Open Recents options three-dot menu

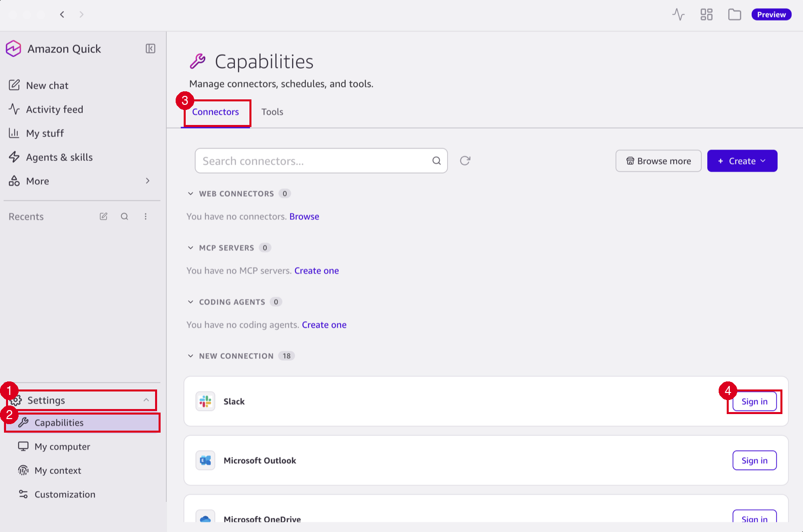coord(146,216)
